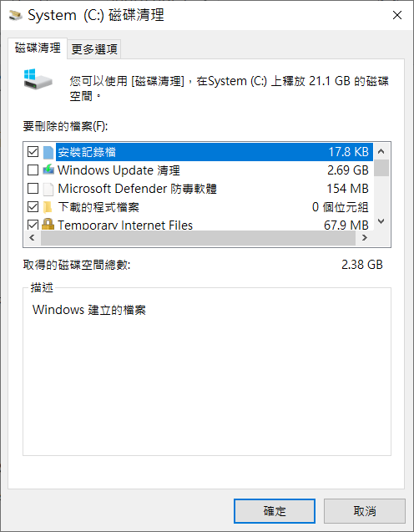Check the Microsoft Defender 防毒軟體 checkbox
The image size is (414, 532).
pyautogui.click(x=33, y=188)
